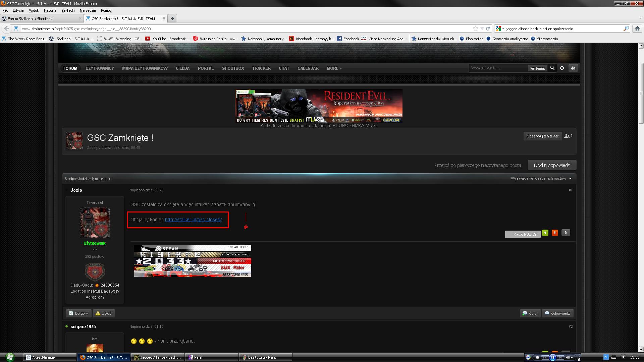
Task: Open a new tab with the plus button
Action: point(172,18)
